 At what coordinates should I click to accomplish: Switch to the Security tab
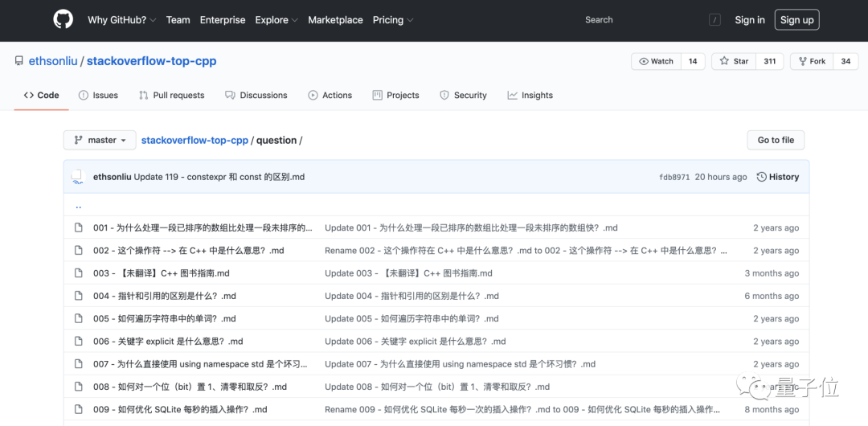click(464, 96)
